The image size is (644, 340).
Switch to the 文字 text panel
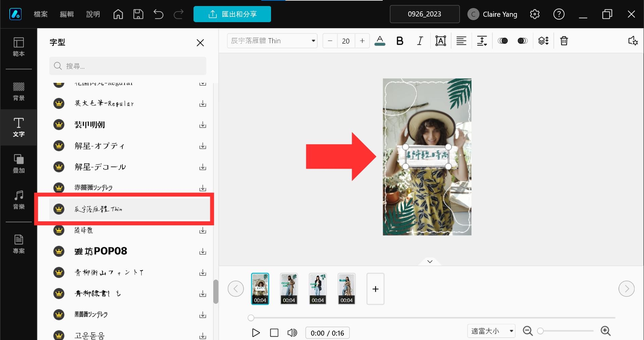pos(19,127)
